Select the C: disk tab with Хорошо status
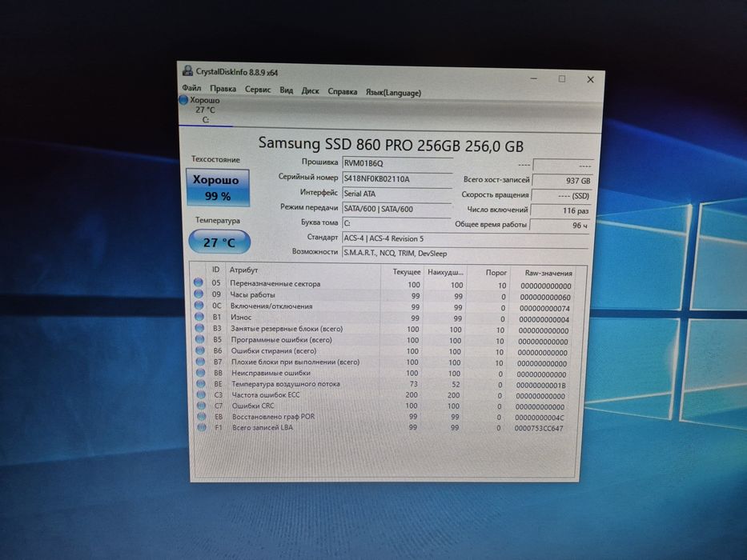This screenshot has width=747, height=560. pos(206,110)
